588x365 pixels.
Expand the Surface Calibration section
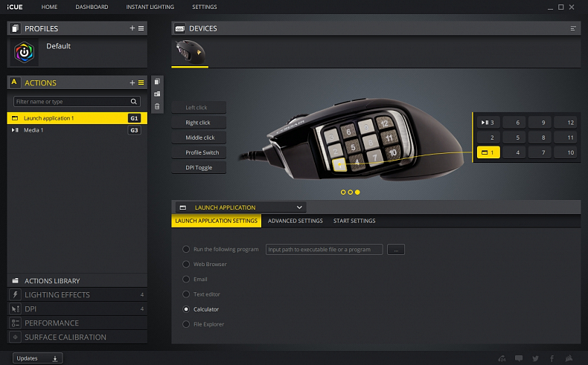click(x=77, y=337)
